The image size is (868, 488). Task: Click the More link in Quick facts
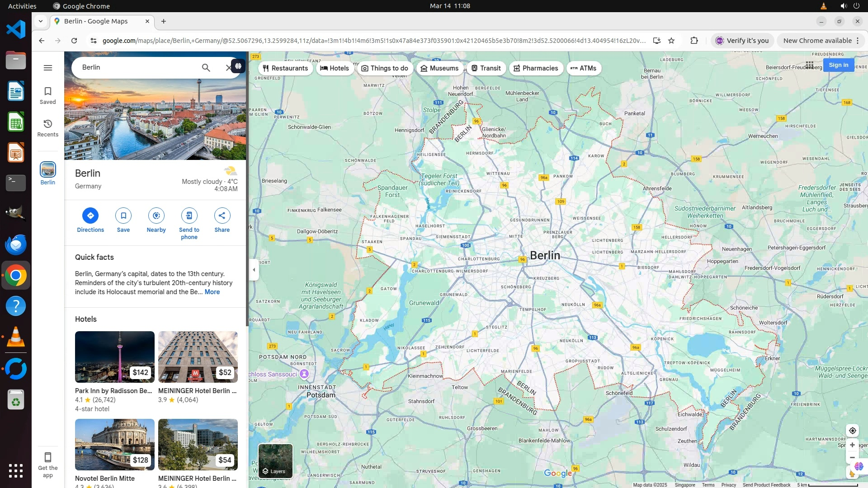212,292
